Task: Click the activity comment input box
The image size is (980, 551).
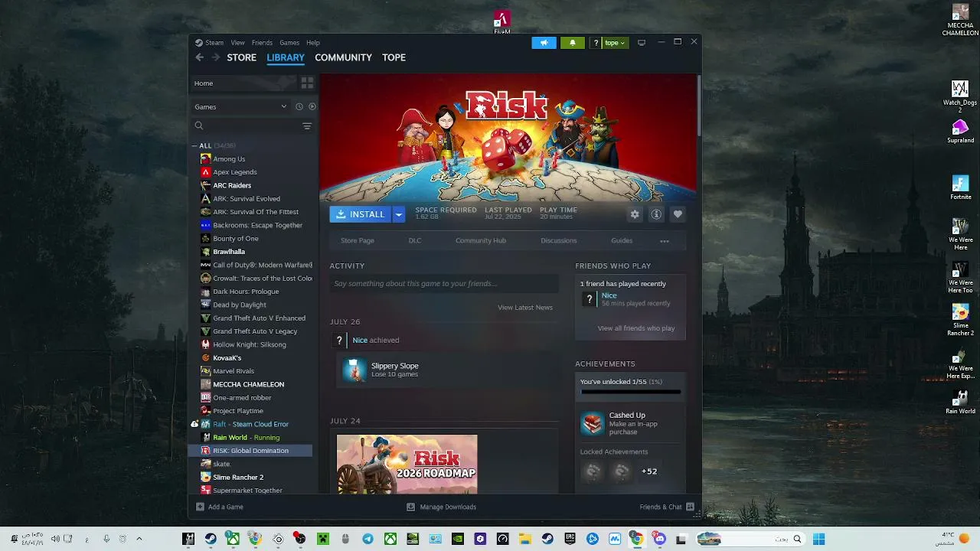Action: tap(444, 284)
